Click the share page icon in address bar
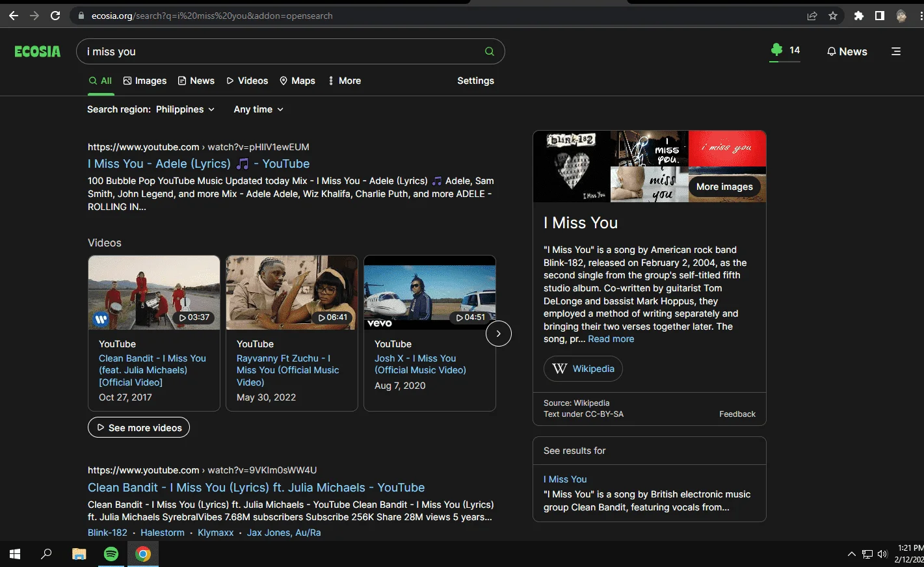 coord(812,16)
